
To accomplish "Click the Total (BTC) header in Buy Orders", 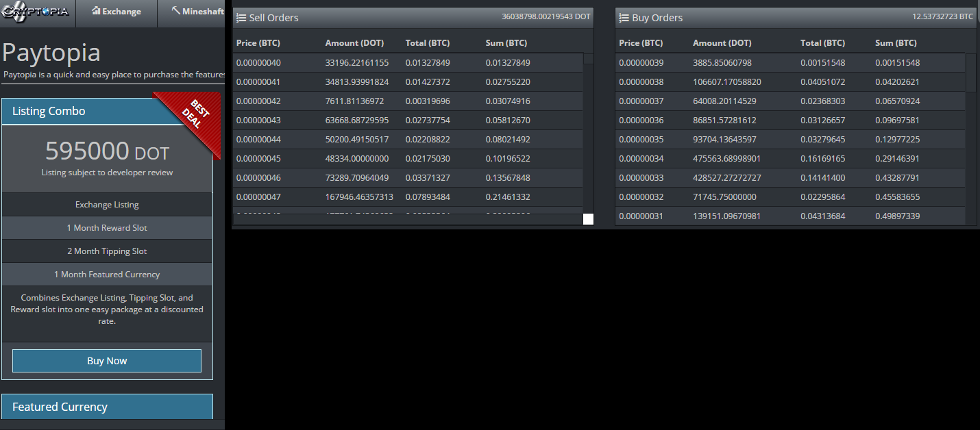I will coord(822,43).
